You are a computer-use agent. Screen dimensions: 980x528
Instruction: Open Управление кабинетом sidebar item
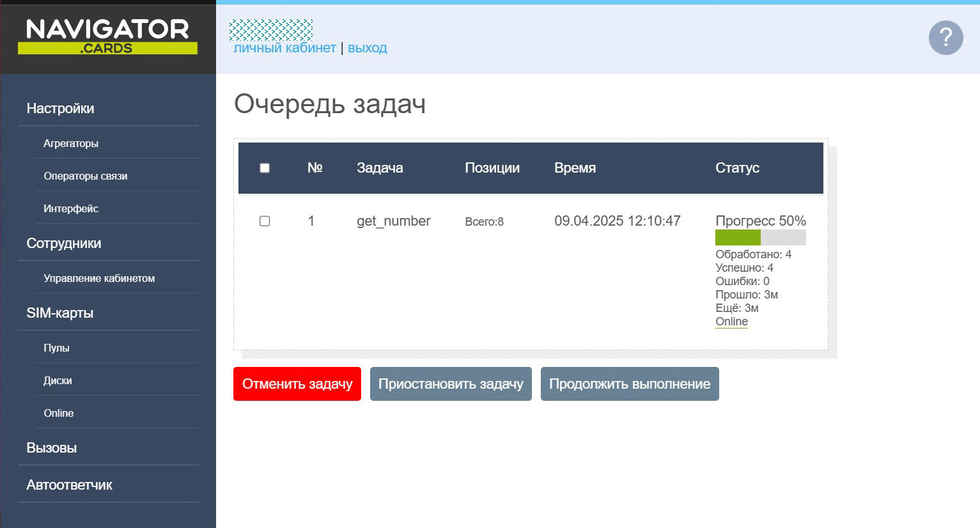click(x=99, y=279)
